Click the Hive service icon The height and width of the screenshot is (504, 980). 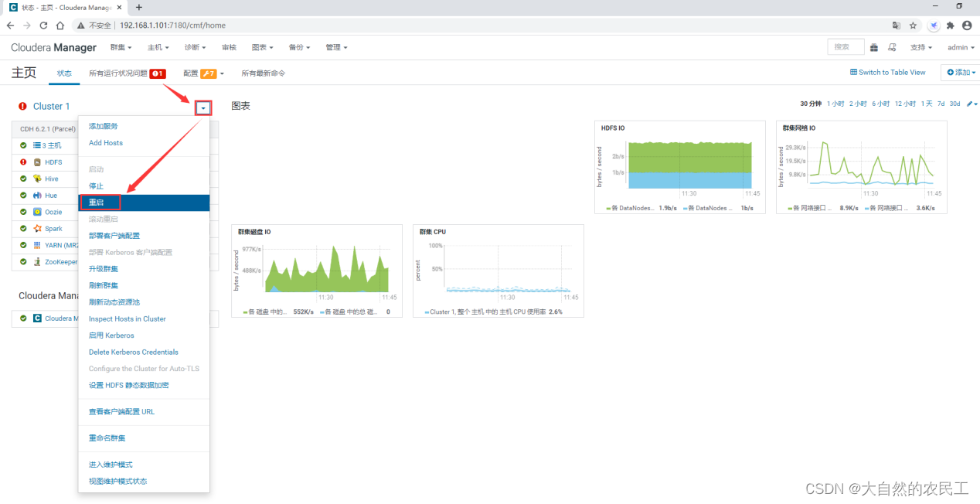[37, 179]
